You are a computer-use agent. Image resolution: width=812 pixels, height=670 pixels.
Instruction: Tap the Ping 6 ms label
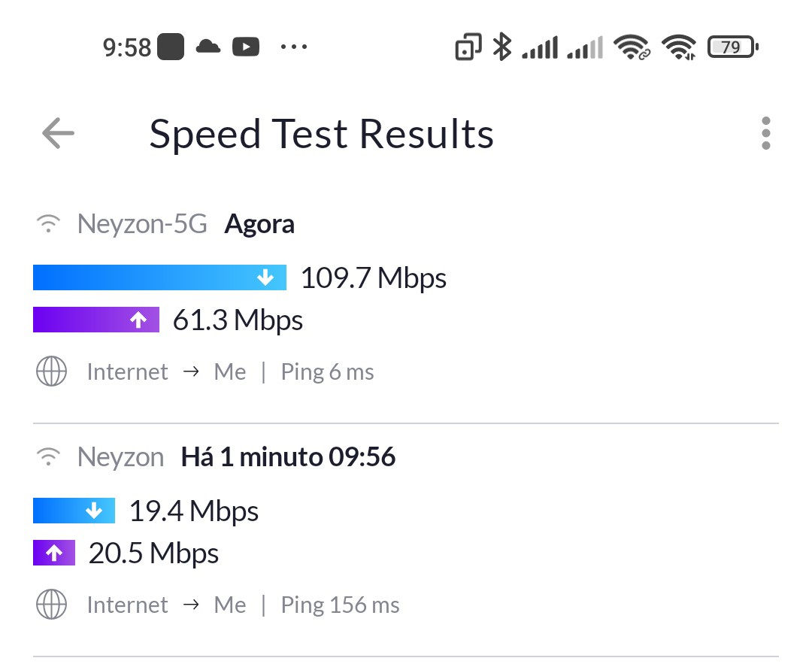click(x=327, y=372)
